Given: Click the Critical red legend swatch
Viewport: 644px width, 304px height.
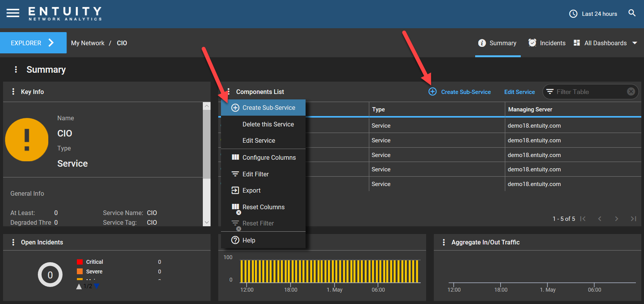Looking at the screenshot, I should pos(80,262).
